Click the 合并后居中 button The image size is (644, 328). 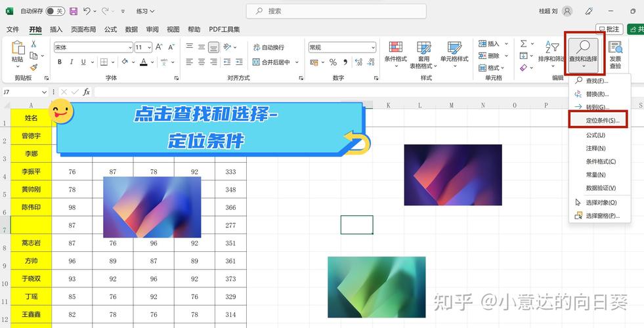[271, 62]
